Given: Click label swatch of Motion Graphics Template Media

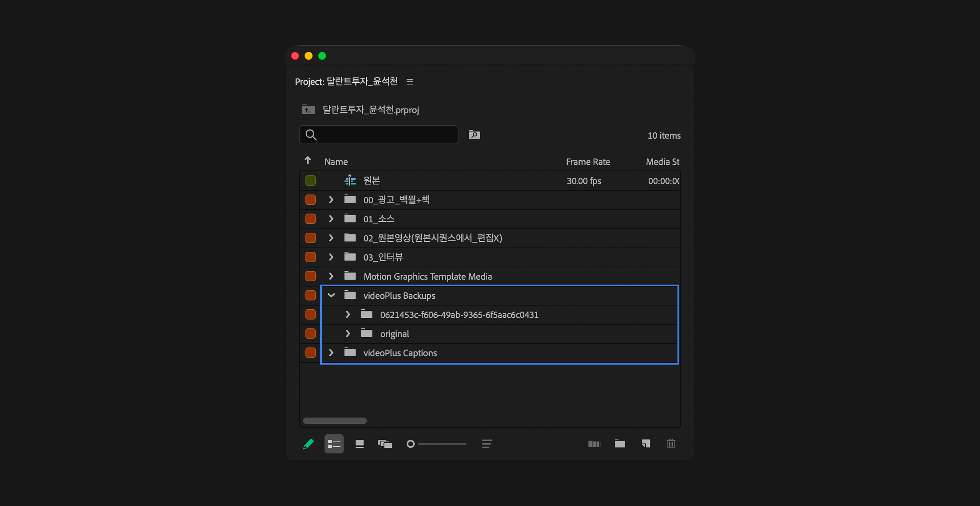Looking at the screenshot, I should click(310, 276).
